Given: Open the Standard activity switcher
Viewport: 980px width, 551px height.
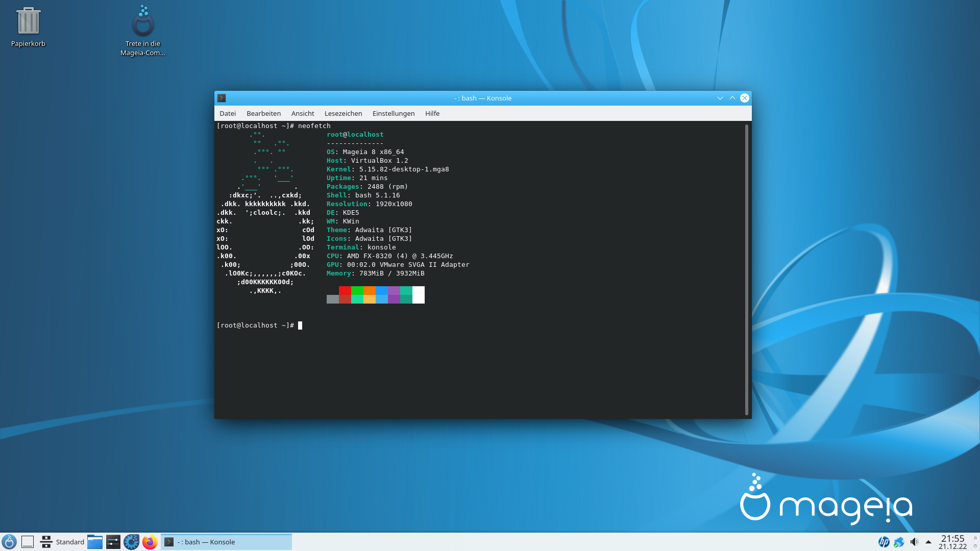Looking at the screenshot, I should click(62, 542).
